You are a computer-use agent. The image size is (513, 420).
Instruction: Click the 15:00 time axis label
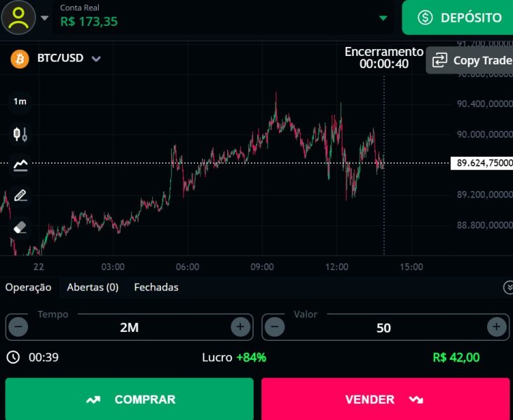(x=411, y=267)
